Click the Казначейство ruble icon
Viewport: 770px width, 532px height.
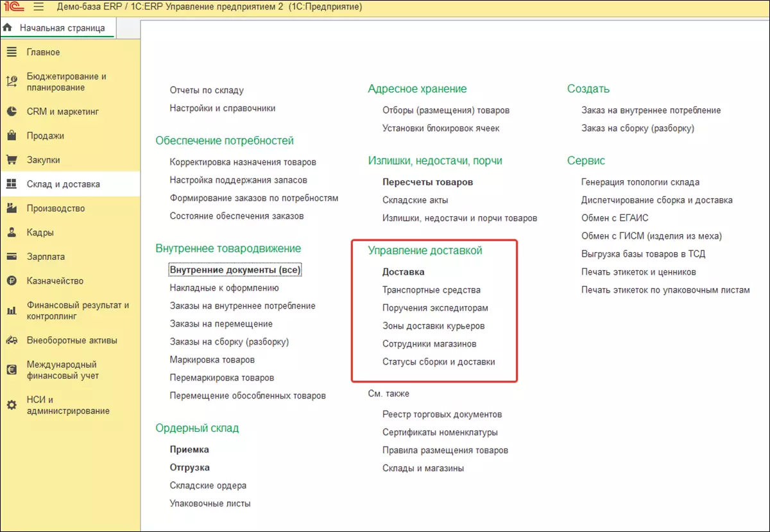pos(12,280)
